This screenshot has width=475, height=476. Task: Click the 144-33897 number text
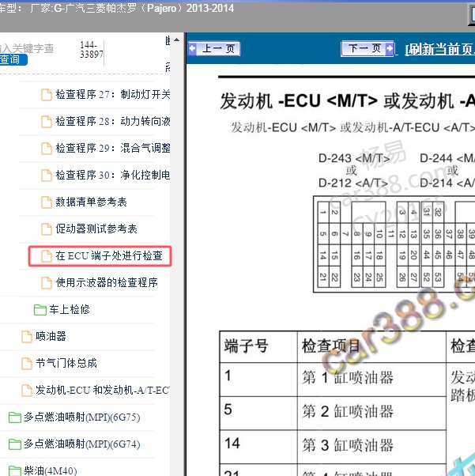pyautogui.click(x=92, y=50)
